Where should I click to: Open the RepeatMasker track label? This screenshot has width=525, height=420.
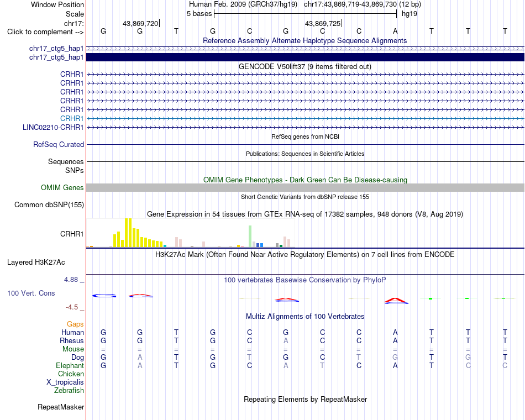click(61, 407)
